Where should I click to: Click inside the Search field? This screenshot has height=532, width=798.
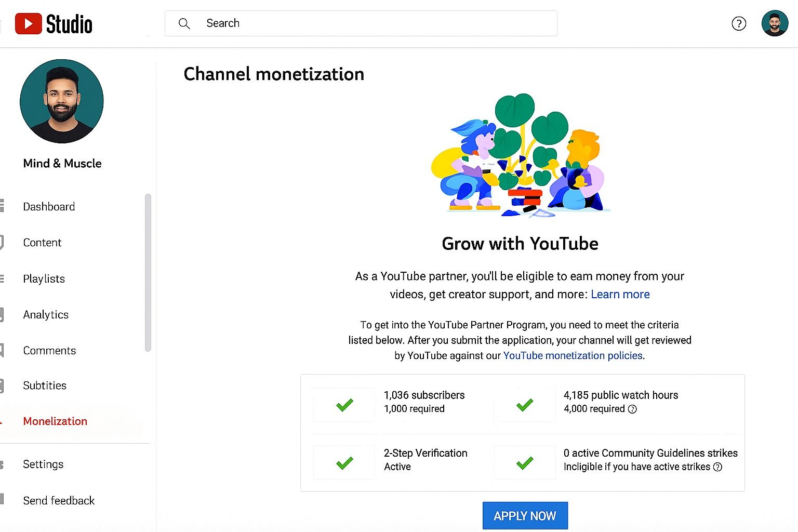361,23
